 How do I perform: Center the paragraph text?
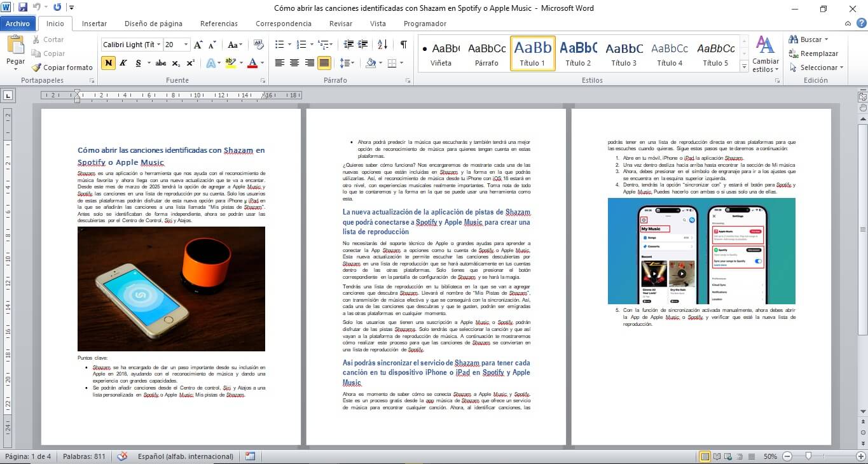(x=294, y=63)
